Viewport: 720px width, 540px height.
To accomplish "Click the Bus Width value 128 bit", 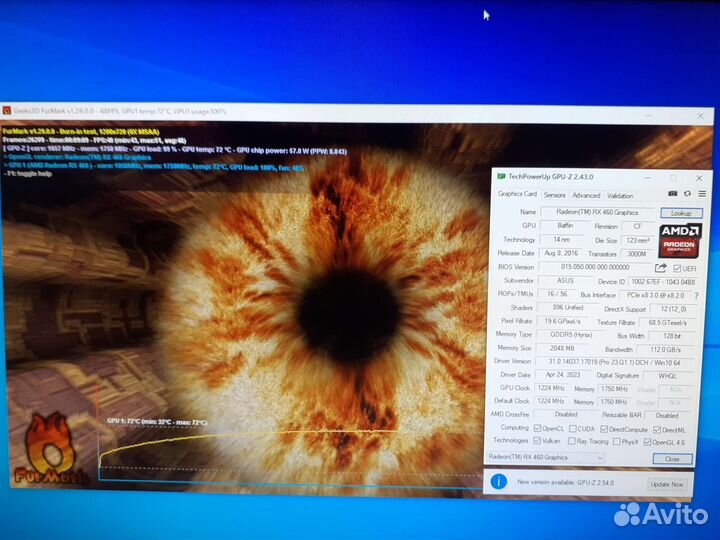I will 671,336.
